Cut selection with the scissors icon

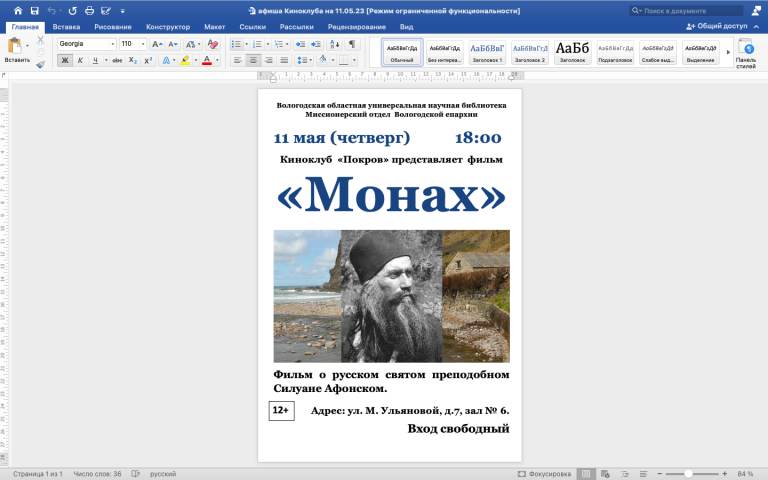41,40
